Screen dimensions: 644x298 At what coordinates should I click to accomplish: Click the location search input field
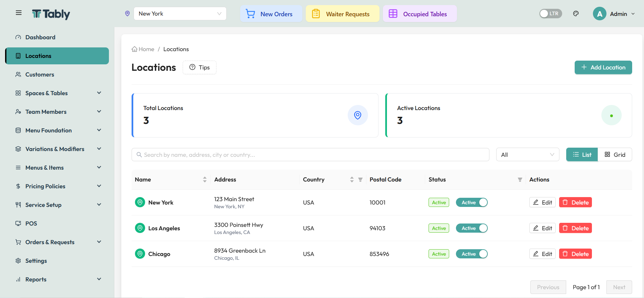310,155
